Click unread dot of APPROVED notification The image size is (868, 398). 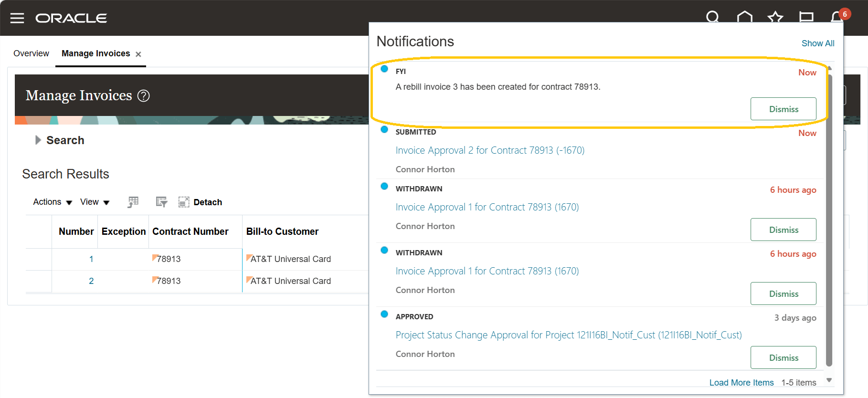tap(384, 314)
